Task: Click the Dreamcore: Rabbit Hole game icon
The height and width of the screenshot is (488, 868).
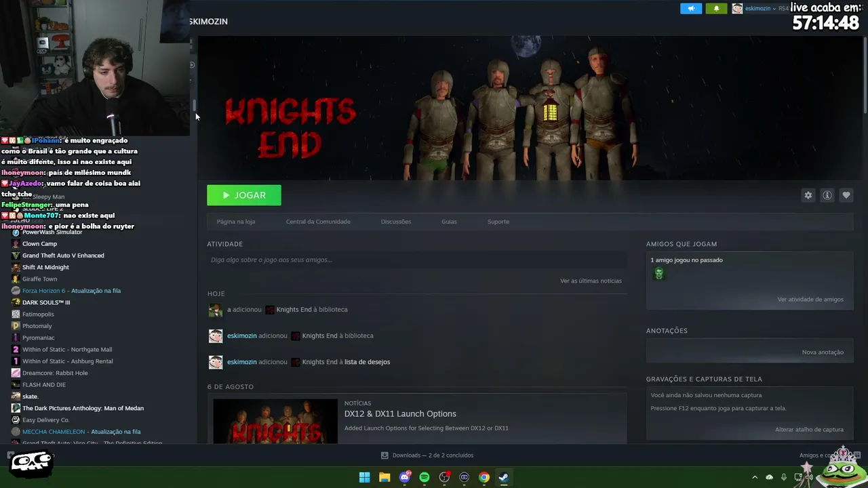Action: [x=16, y=373]
